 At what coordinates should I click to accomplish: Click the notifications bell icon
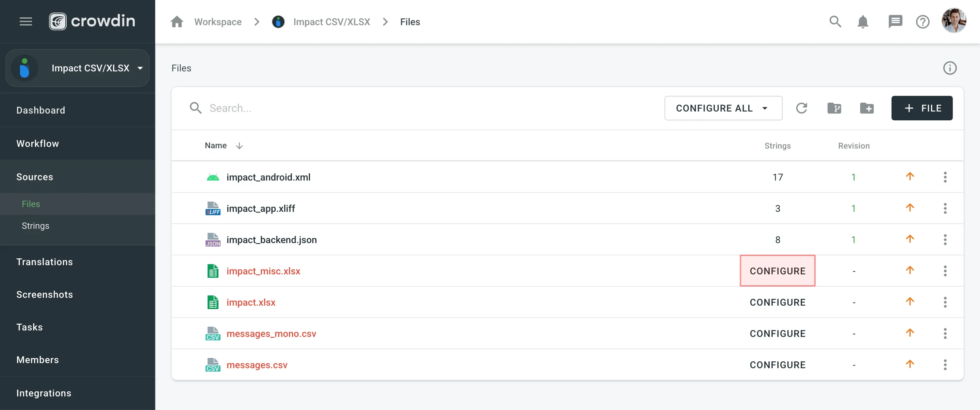click(x=863, y=22)
